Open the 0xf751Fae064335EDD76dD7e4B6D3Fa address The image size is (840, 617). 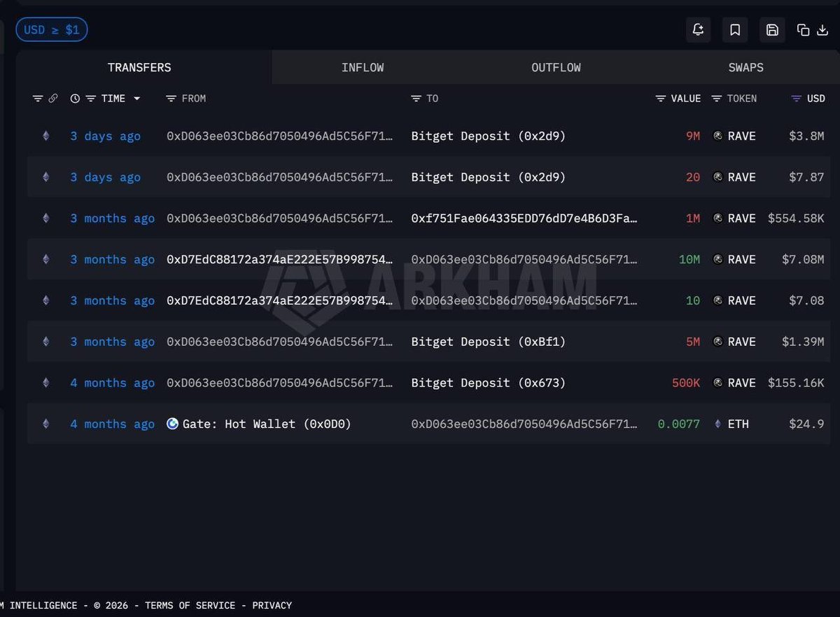(524, 219)
